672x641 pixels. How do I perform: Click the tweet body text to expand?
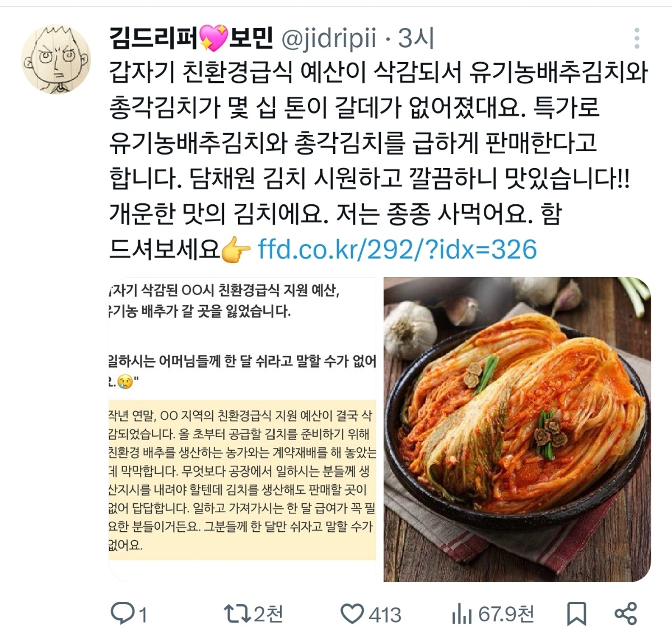point(379,160)
